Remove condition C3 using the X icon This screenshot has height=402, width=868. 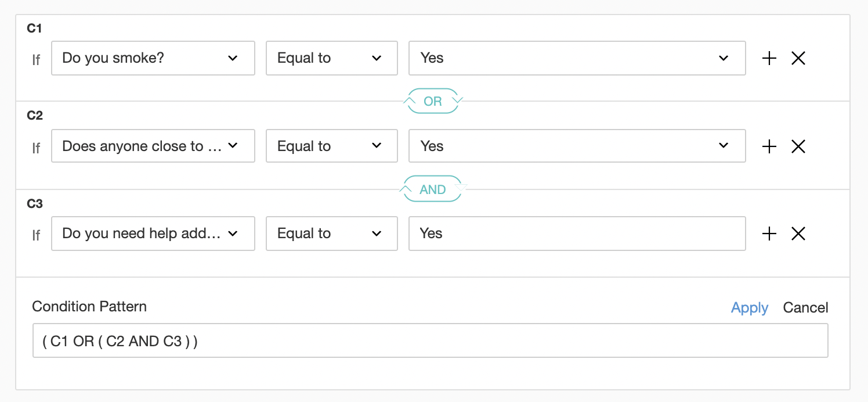798,234
